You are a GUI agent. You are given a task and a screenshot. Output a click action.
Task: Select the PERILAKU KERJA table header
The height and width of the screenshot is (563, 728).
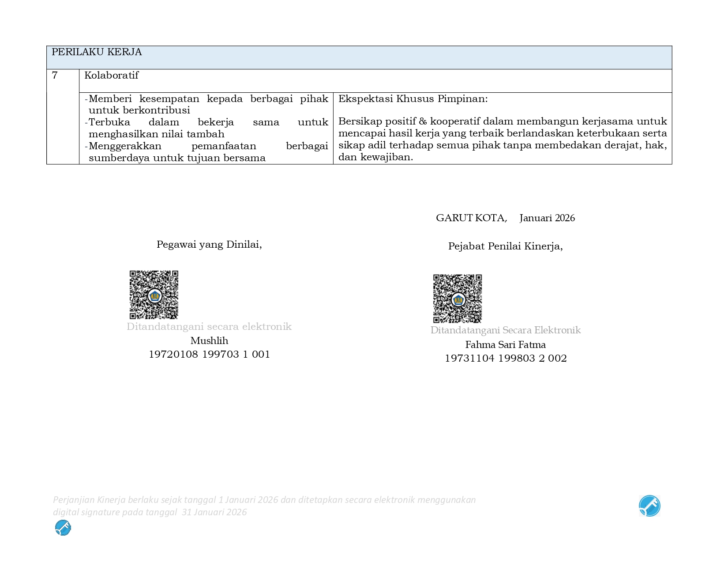(x=97, y=52)
